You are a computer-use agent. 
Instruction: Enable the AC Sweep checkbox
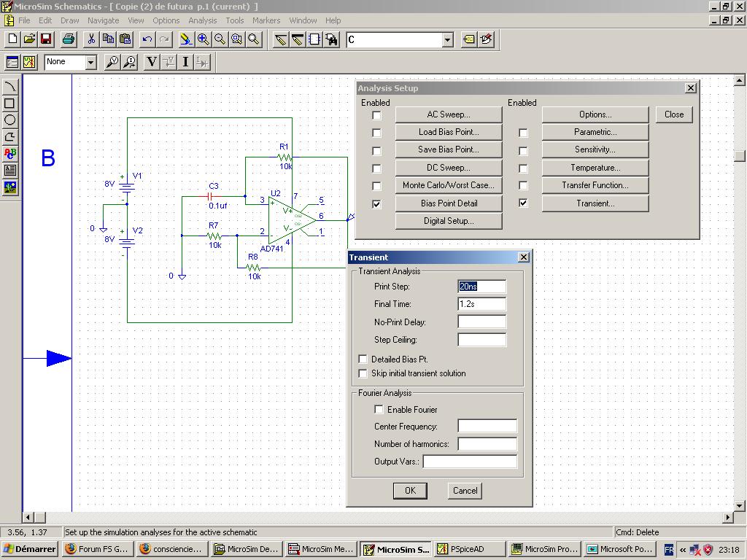coord(376,115)
